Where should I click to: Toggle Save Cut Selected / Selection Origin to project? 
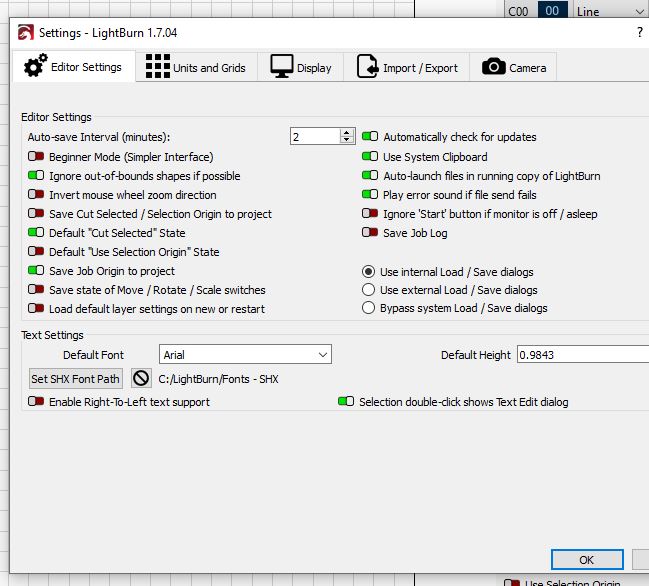click(x=36, y=214)
